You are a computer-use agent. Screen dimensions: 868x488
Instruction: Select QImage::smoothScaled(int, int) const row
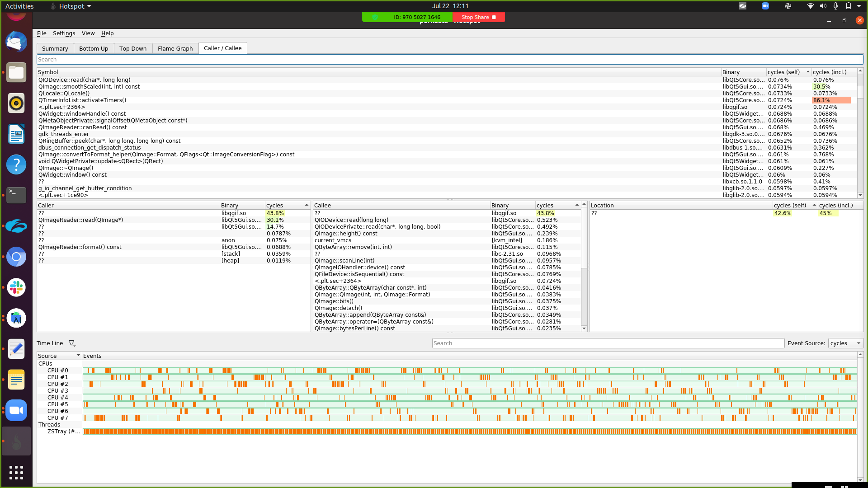[447, 87]
